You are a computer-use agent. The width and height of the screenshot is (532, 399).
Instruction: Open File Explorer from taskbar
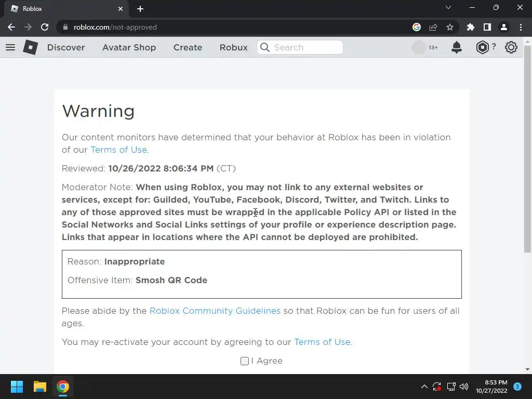point(39,387)
